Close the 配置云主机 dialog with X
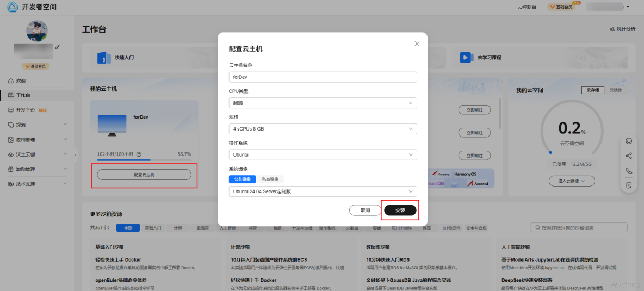 (x=417, y=44)
